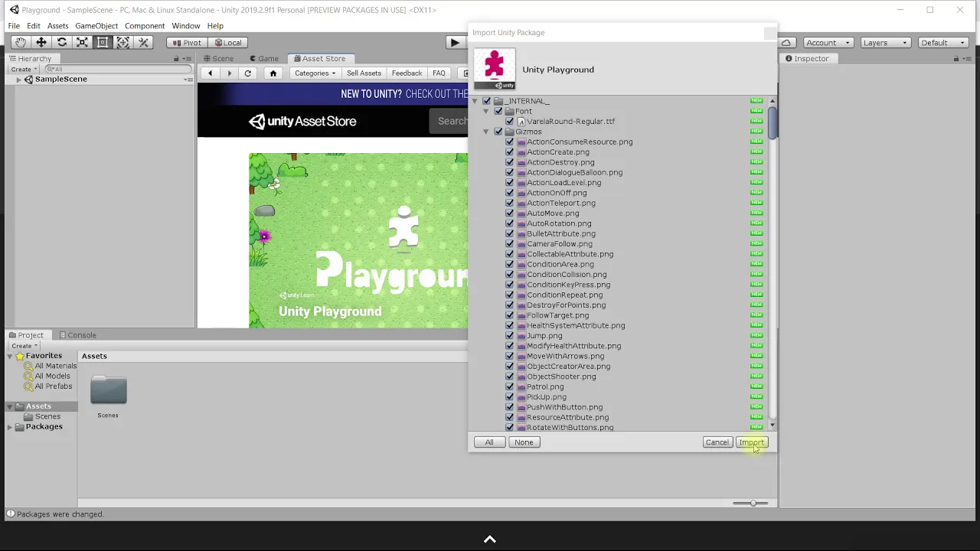This screenshot has height=551, width=980.
Task: Uncheck Patrol.png checkbox
Action: [510, 386]
